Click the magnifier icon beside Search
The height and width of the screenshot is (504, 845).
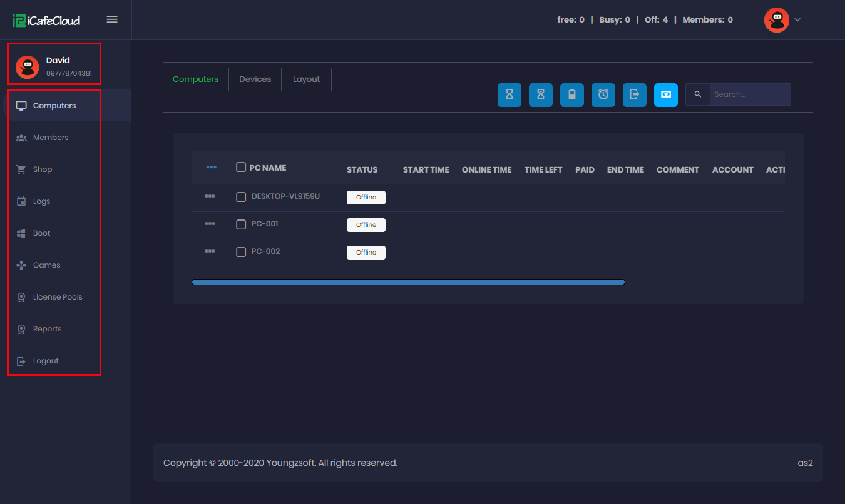coord(697,94)
